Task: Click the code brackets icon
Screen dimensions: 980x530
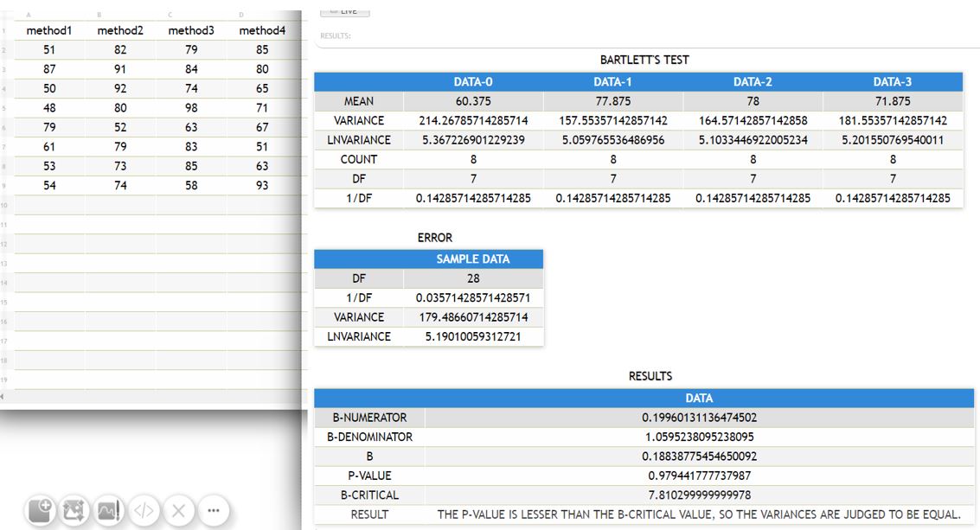Action: [144, 510]
